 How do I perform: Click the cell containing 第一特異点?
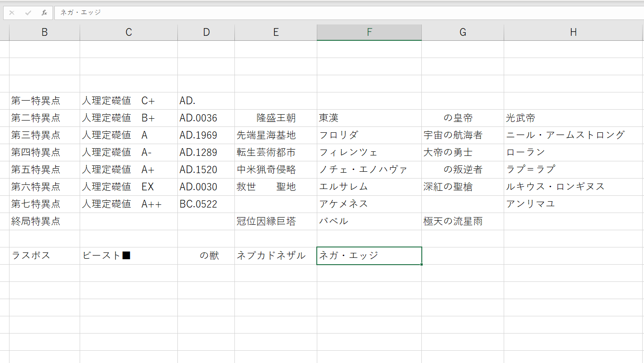coord(44,101)
